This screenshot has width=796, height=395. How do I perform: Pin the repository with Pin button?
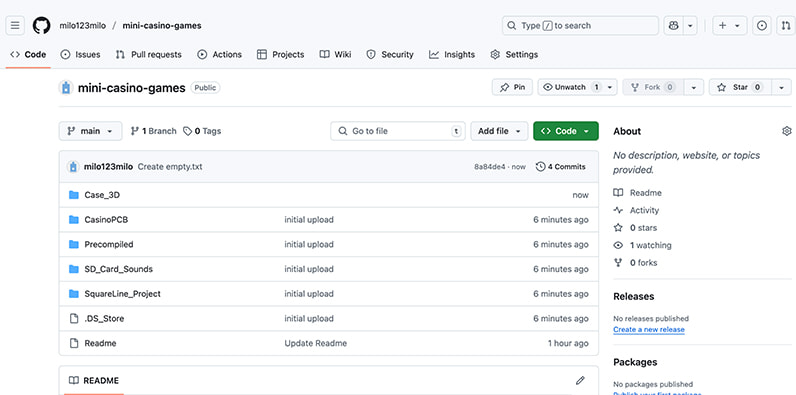[x=512, y=87]
